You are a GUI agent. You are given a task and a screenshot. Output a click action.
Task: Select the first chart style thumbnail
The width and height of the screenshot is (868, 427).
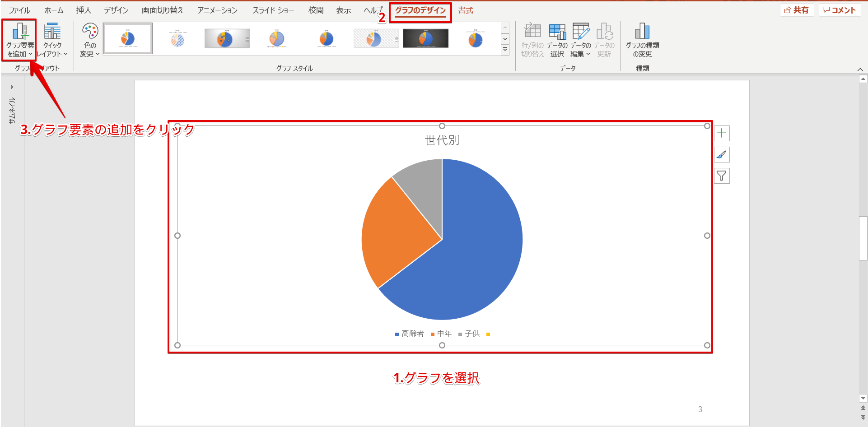(128, 39)
